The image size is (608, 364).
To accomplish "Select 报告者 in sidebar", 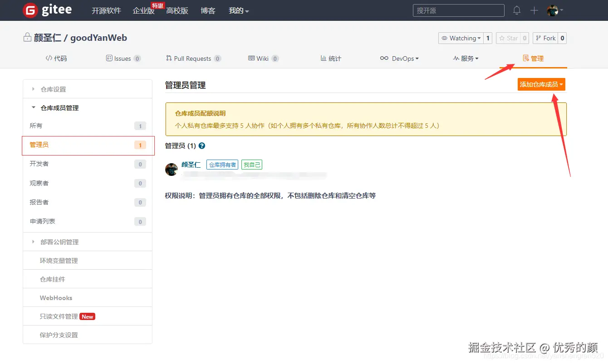I will pos(87,202).
